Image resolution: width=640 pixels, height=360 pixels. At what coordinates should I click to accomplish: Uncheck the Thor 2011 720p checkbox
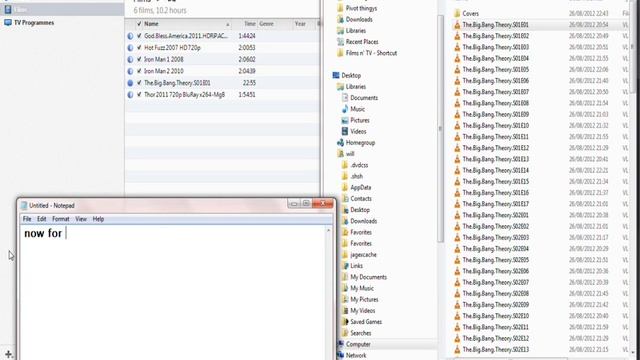139,95
